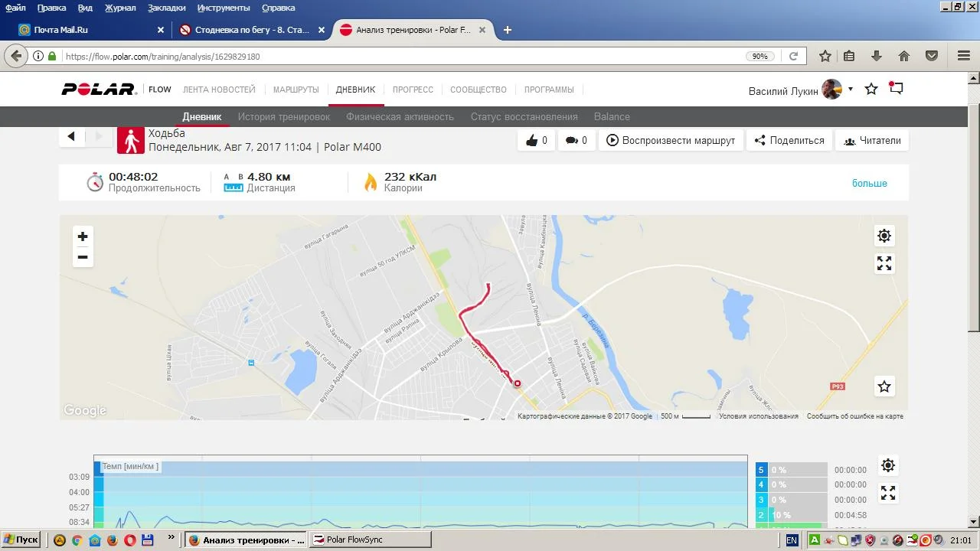Open the Закладки menu
The width and height of the screenshot is (980, 551).
[x=167, y=8]
